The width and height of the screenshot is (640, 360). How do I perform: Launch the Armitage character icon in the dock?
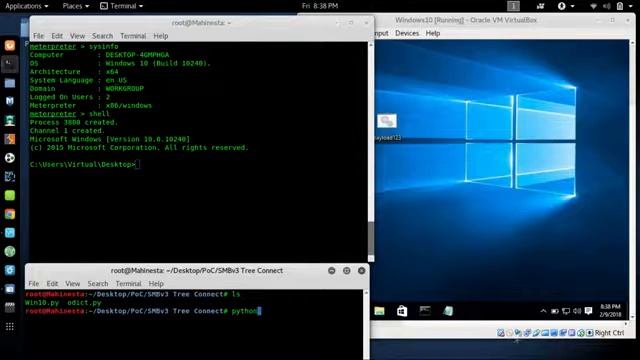coord(10,120)
